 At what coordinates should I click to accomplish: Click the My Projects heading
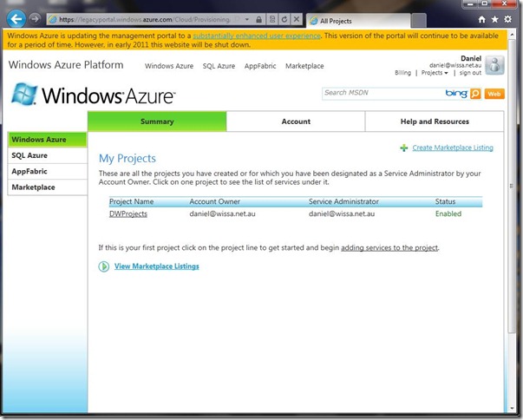point(127,159)
